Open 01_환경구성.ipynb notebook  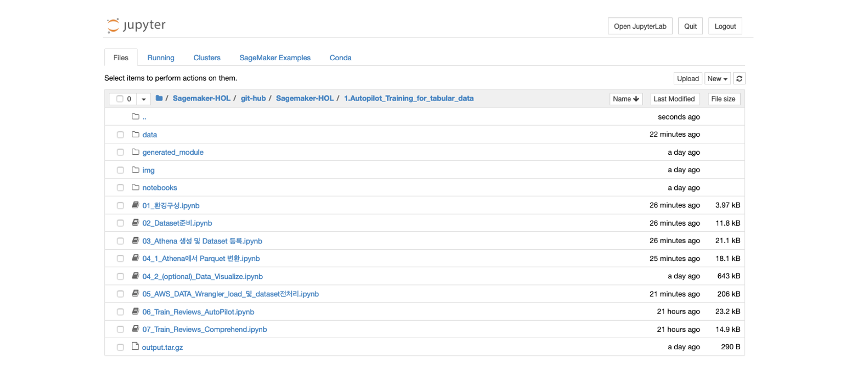[x=171, y=205]
